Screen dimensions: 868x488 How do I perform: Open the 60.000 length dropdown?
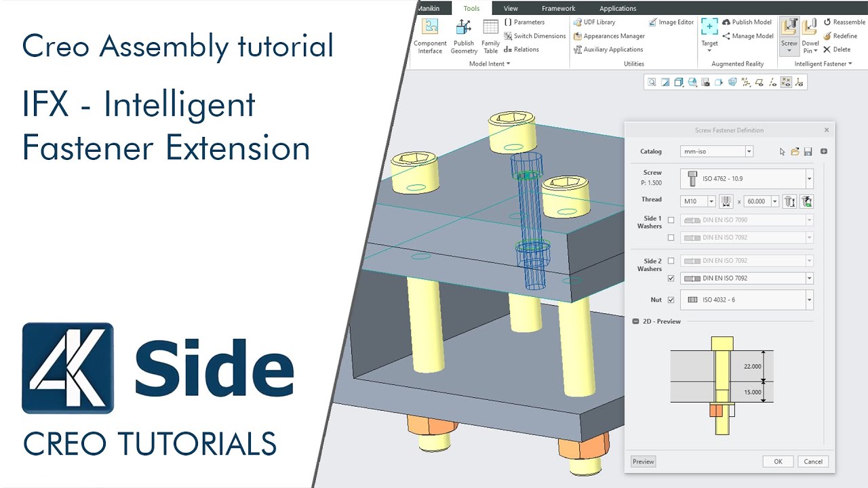click(775, 201)
